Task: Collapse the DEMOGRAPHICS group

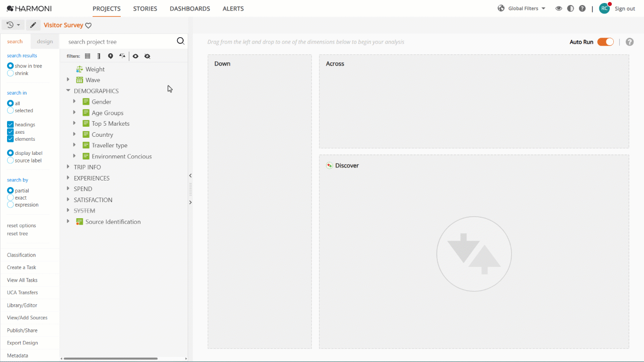Action: click(68, 91)
